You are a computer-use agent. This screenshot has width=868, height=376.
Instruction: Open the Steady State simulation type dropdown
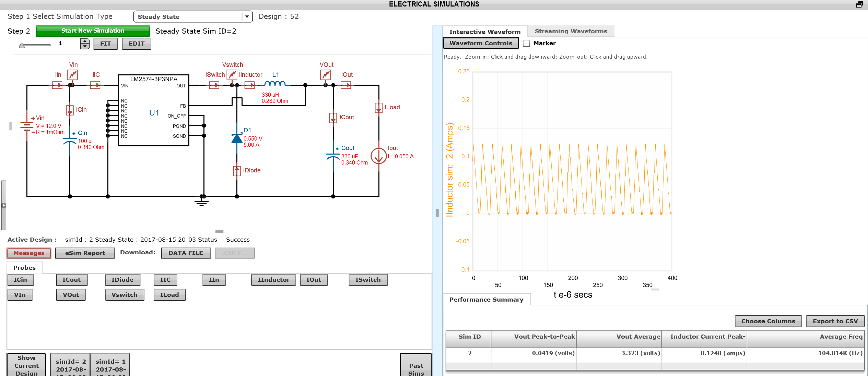247,17
